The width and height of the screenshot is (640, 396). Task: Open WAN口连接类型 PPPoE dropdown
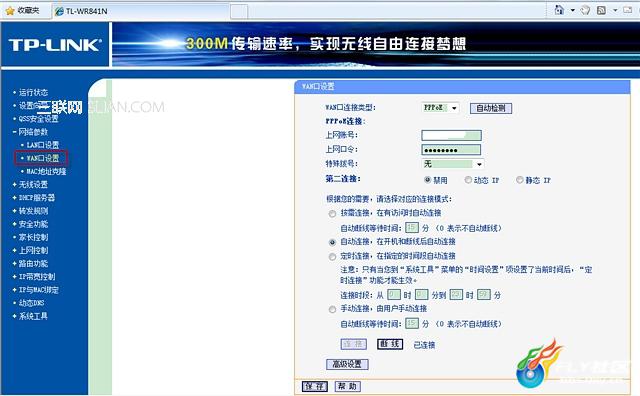[x=440, y=108]
